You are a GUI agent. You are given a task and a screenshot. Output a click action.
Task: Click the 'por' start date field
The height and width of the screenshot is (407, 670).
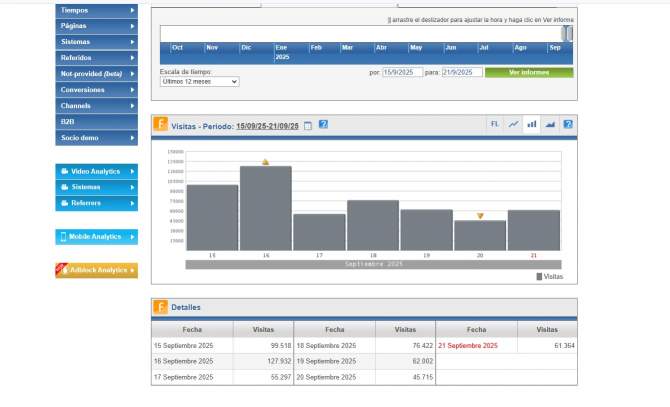tap(402, 72)
